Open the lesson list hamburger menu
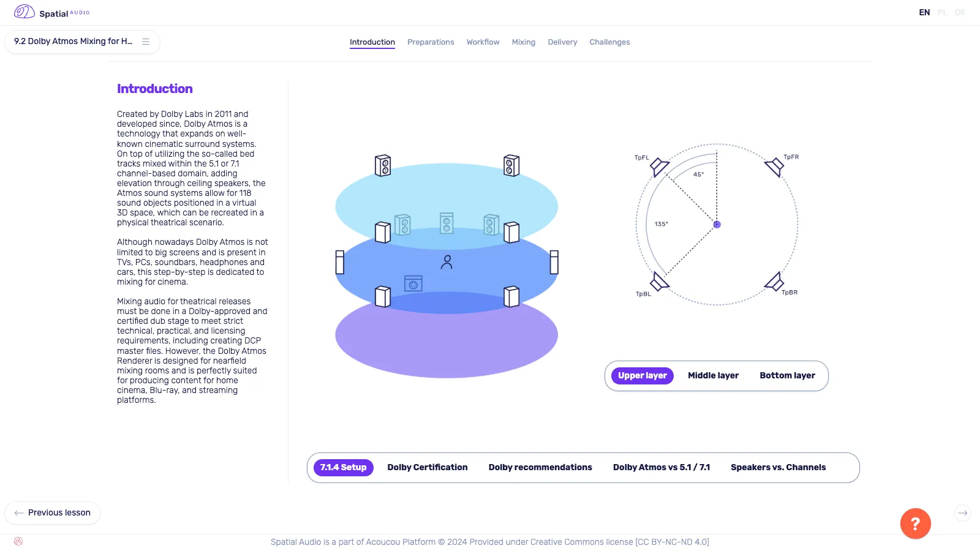 pyautogui.click(x=146, y=42)
